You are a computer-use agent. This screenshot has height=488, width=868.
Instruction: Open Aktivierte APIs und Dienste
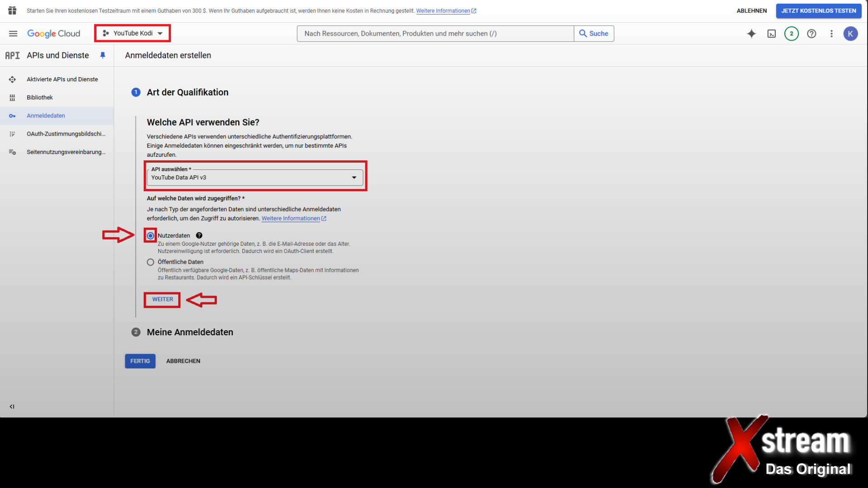tap(62, 80)
